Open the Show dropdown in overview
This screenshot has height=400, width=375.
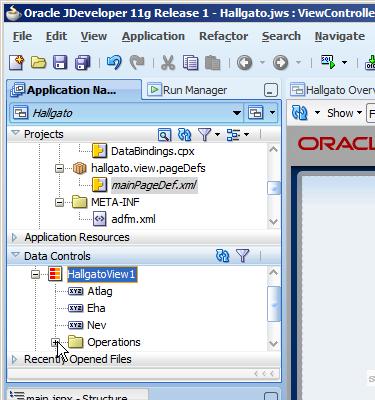click(344, 113)
